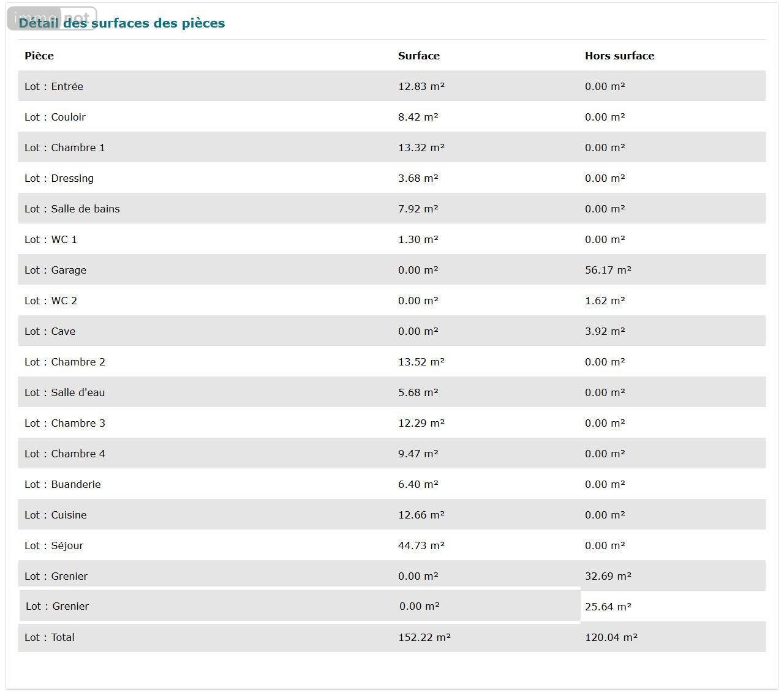Click the "Lot : Couloir" row label
Viewport: 784px width, 693px height.
pos(55,117)
